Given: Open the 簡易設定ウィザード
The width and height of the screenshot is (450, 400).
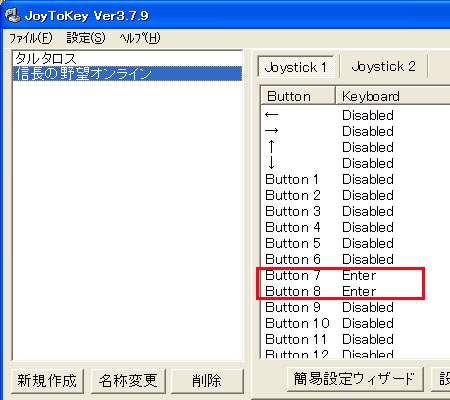Looking at the screenshot, I should (355, 379).
